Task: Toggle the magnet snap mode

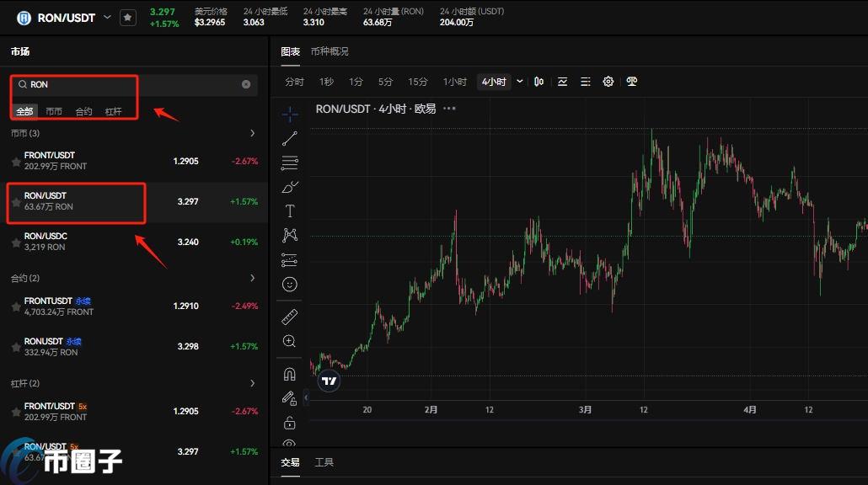Action: point(290,373)
